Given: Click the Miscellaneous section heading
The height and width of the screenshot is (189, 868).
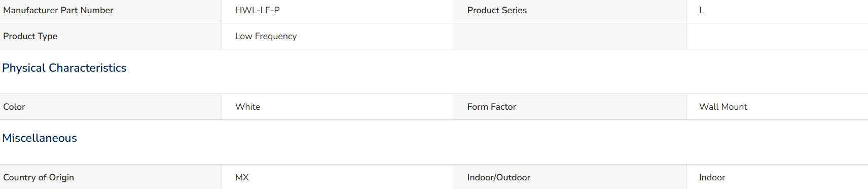Looking at the screenshot, I should pos(40,138).
